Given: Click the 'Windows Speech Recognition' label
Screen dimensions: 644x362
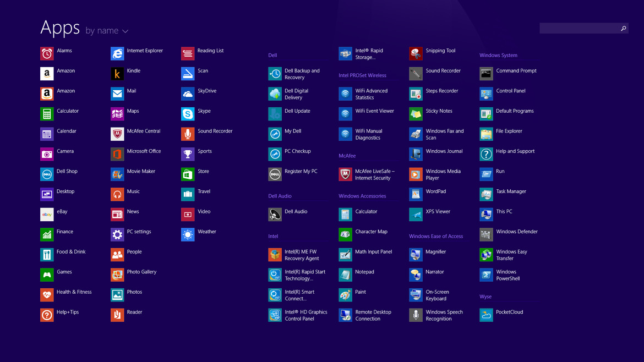Looking at the screenshot, I should point(444,315).
